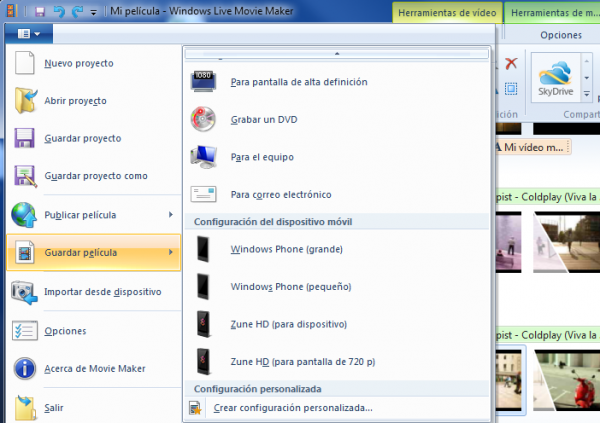The height and width of the screenshot is (423, 600).
Task: Share movie to SkyDrive
Action: 556,78
